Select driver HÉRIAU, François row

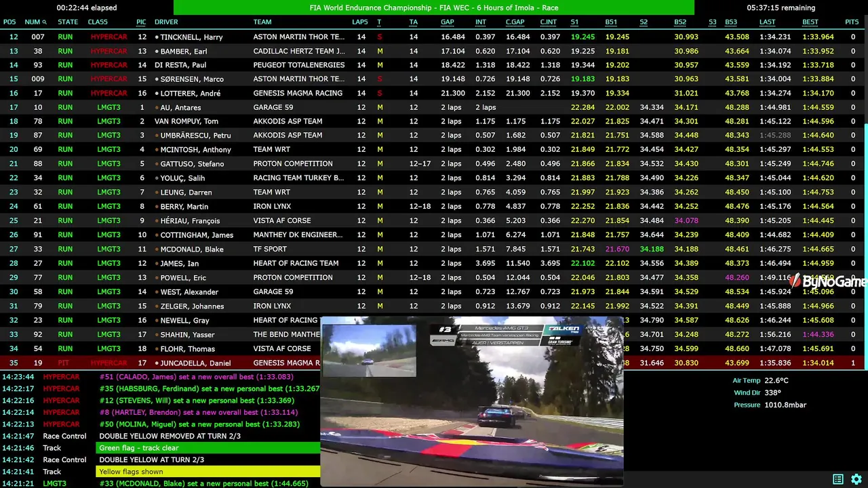[433, 221]
